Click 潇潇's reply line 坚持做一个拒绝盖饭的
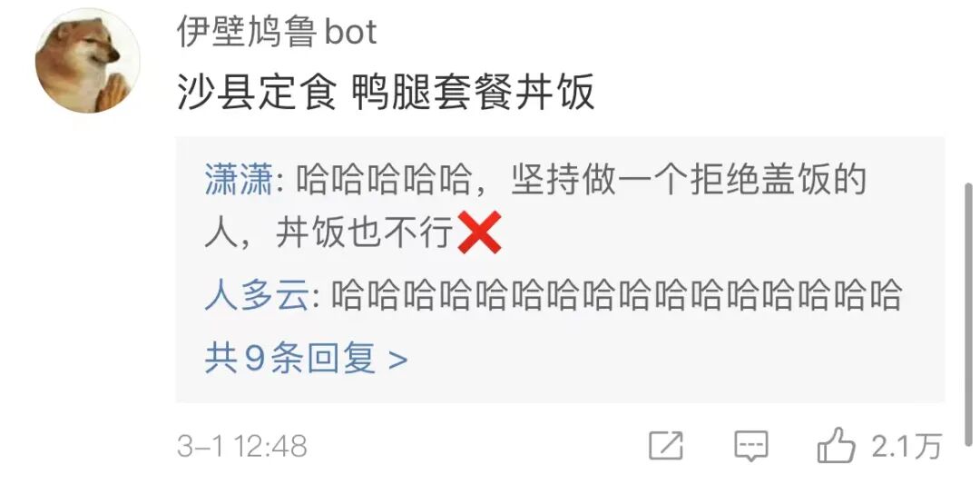This screenshot has width=980, height=485. [x=688, y=180]
